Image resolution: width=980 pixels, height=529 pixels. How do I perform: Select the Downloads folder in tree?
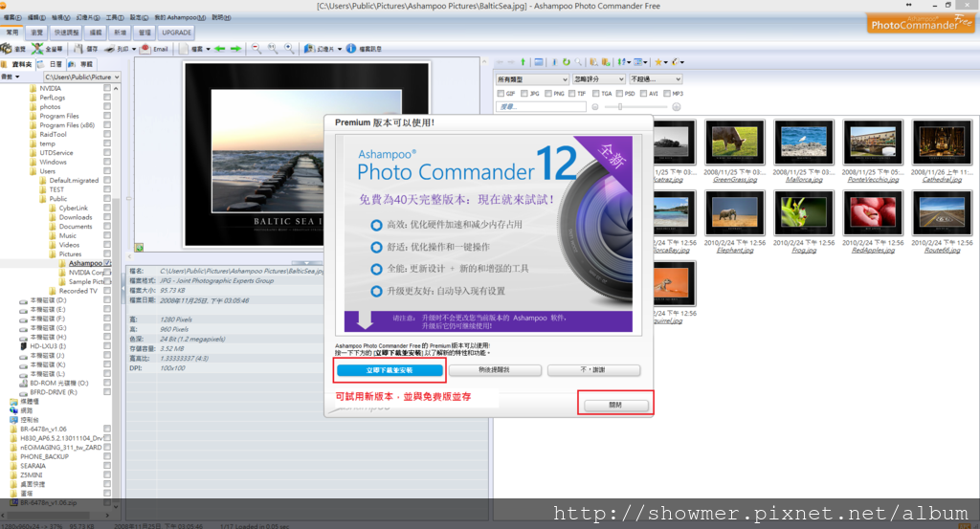coord(75,217)
